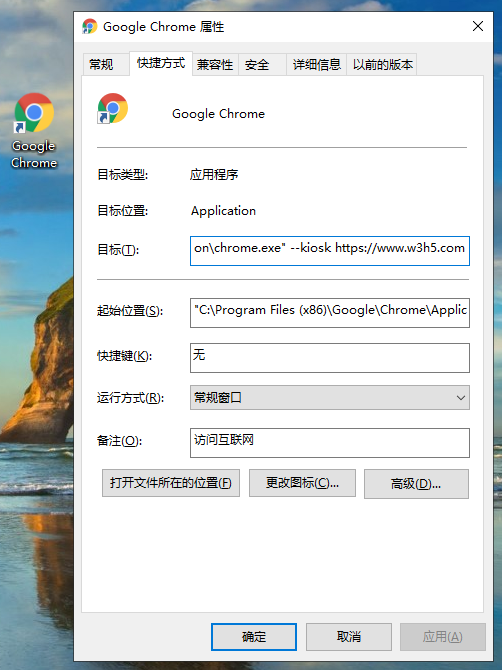Click the 目标(T): label
Viewport: 502px width, 670px height.
point(118,250)
